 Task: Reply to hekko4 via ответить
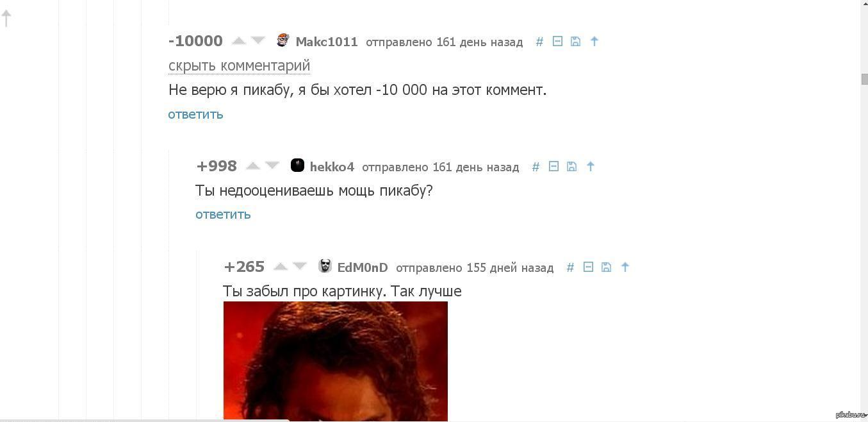(223, 214)
